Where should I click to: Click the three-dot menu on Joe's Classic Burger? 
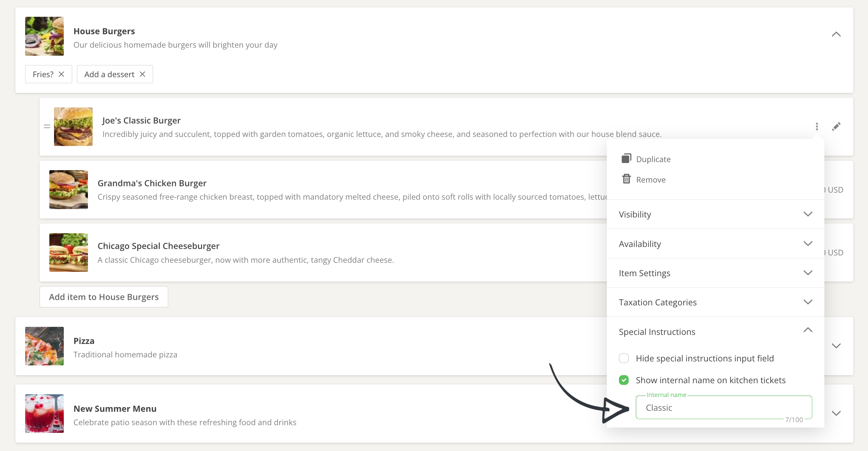(x=816, y=126)
